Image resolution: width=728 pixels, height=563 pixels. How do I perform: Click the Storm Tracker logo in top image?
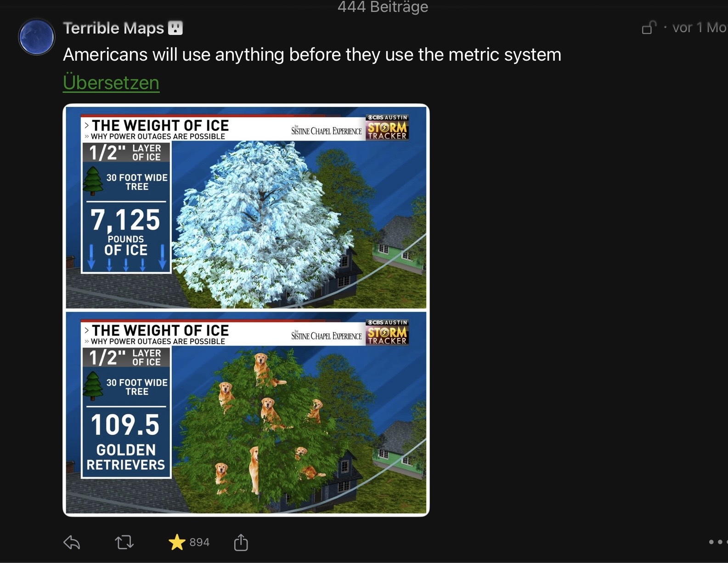[387, 127]
